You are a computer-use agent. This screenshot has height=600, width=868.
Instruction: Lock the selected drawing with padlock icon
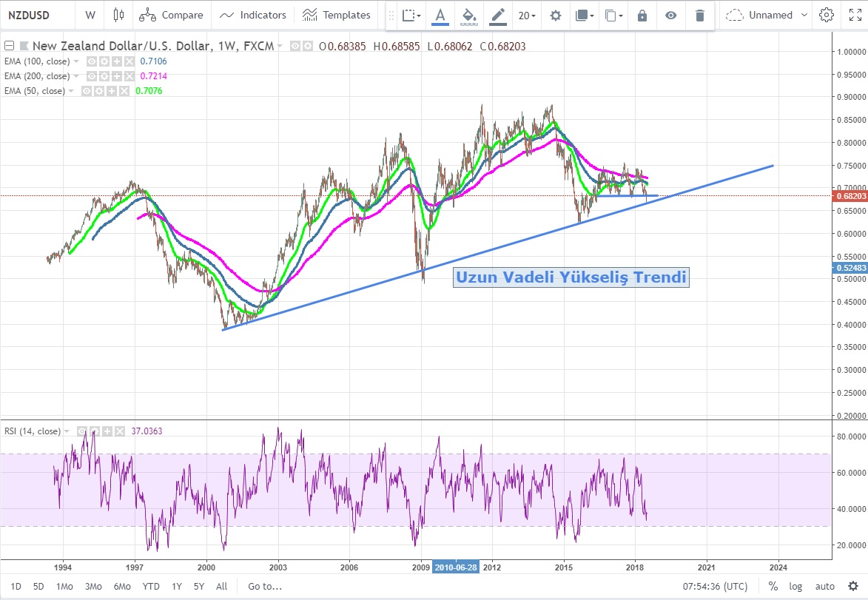[642, 15]
